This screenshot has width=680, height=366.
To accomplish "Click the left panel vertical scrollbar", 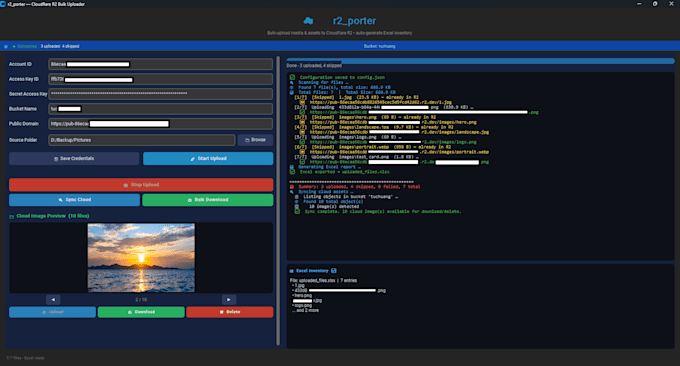I will coord(278,201).
